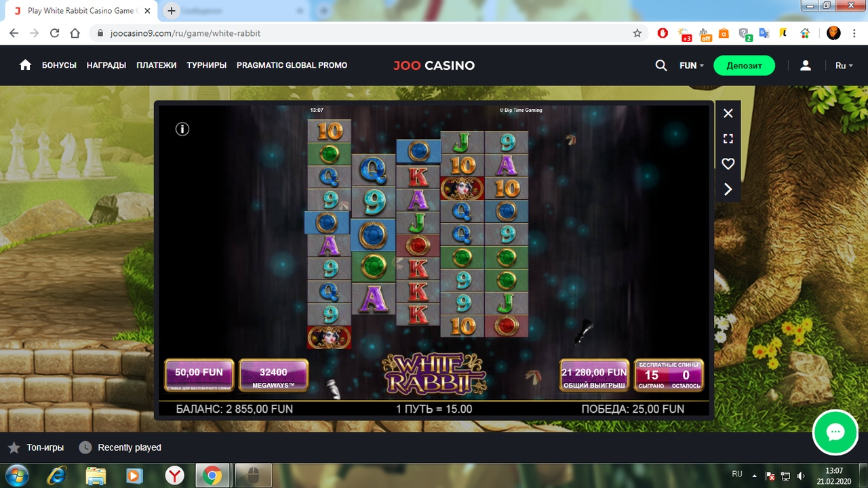Open Windows Explorer from the taskbar

coord(96,476)
